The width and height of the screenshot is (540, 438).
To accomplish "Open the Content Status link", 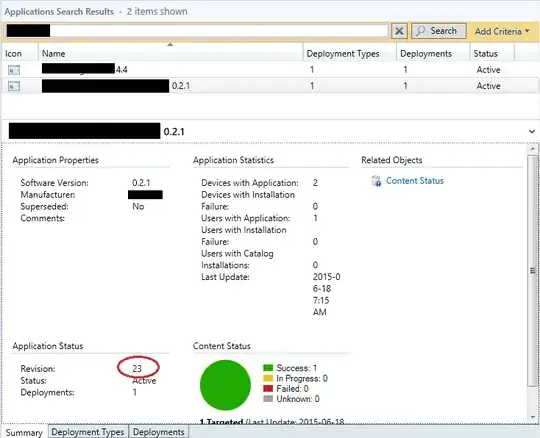I will 415,181.
